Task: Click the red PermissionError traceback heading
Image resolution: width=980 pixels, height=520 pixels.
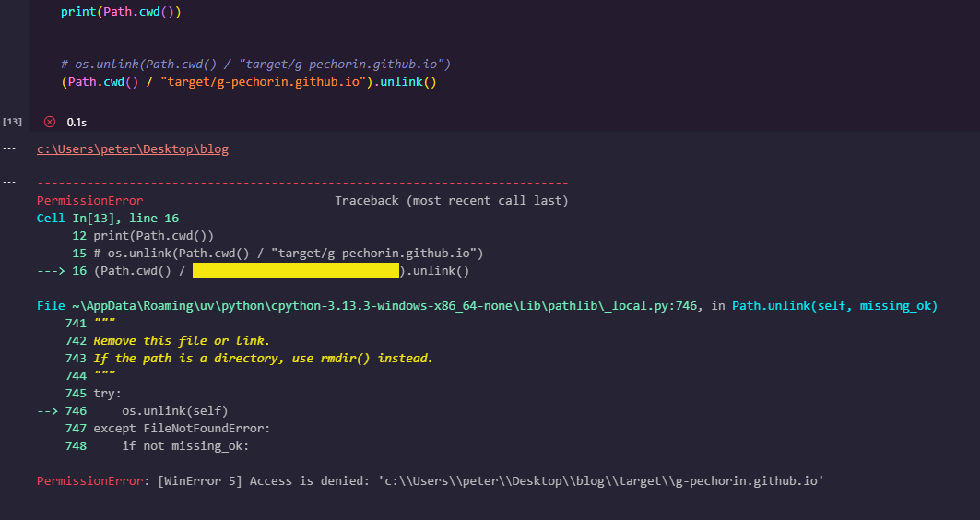Action: (x=90, y=201)
